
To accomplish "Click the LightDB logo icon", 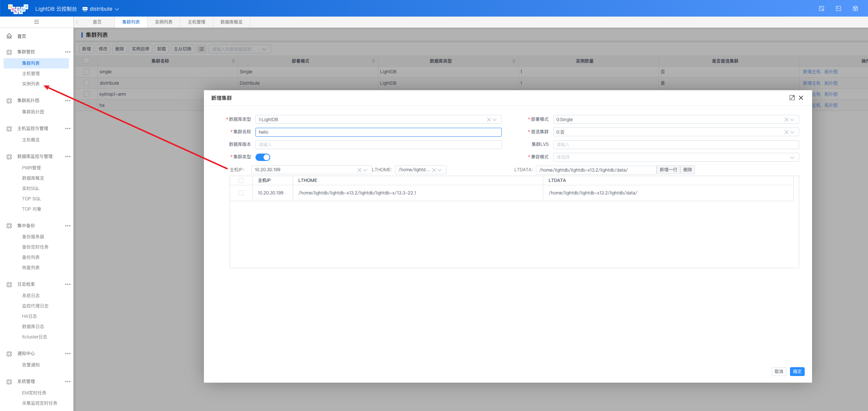I will pyautogui.click(x=18, y=9).
